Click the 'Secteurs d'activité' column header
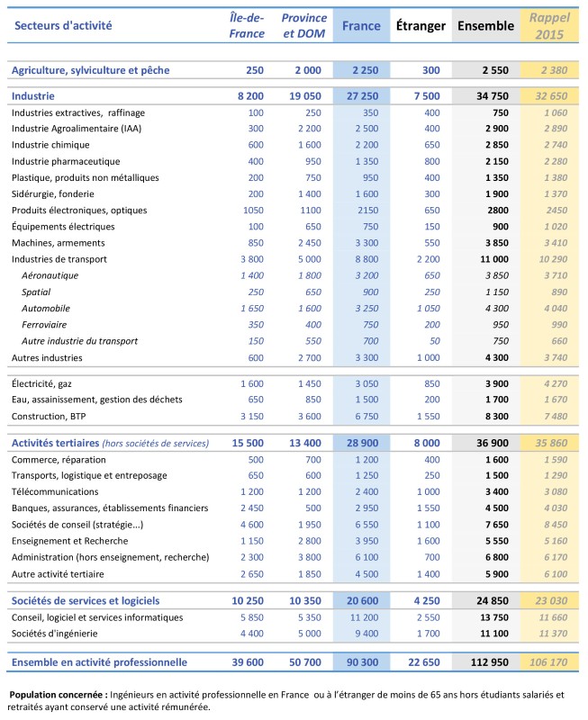This screenshot has width=588, height=720. [63, 26]
